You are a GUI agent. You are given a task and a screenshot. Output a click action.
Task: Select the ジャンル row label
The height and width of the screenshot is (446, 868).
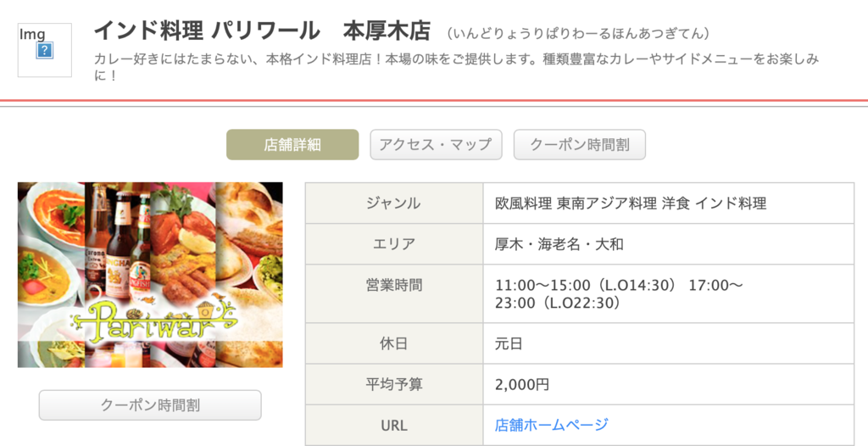pos(393,203)
